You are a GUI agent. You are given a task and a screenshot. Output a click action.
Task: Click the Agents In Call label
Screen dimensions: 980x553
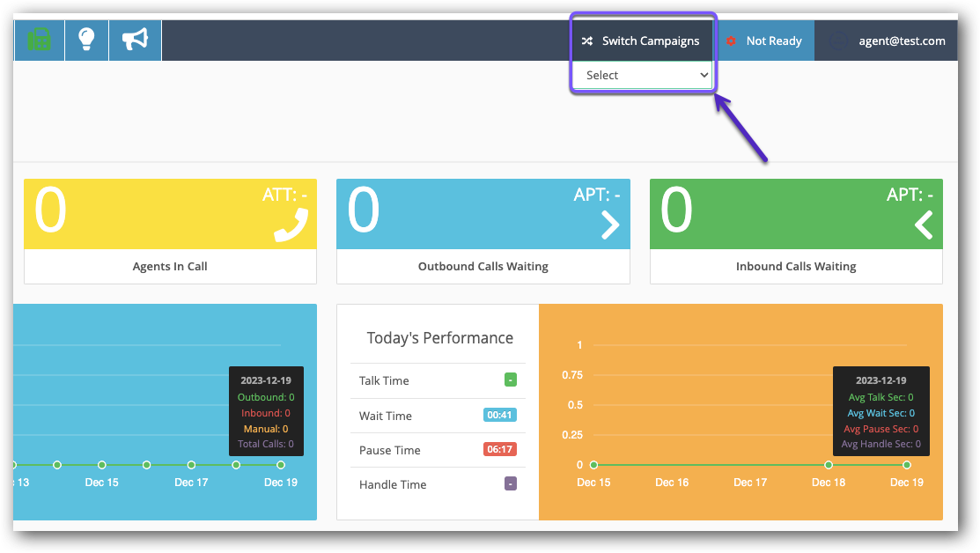(170, 266)
